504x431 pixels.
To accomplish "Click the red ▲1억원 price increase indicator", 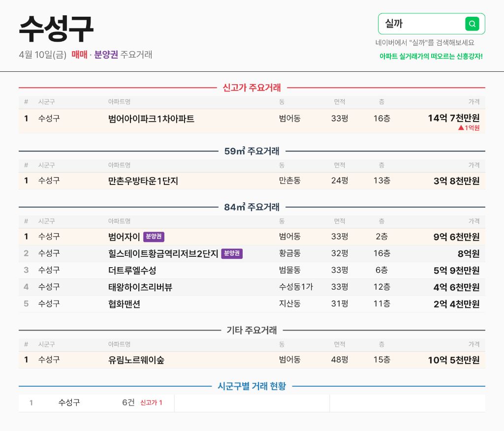I will click(469, 128).
